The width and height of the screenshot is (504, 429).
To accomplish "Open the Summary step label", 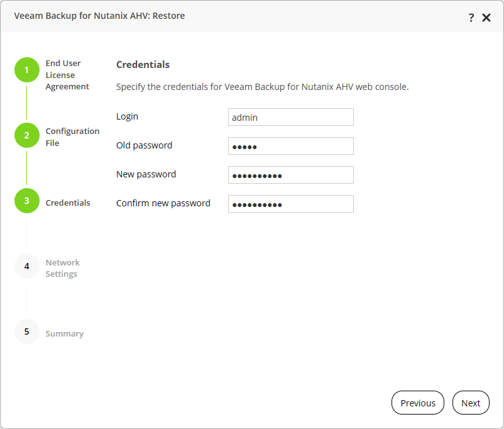I will (x=64, y=334).
